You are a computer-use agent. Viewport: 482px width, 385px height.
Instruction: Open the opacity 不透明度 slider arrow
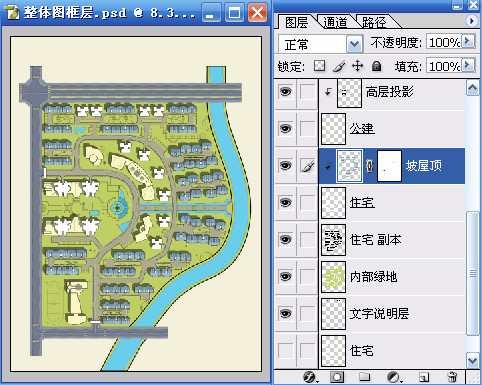pyautogui.click(x=468, y=42)
